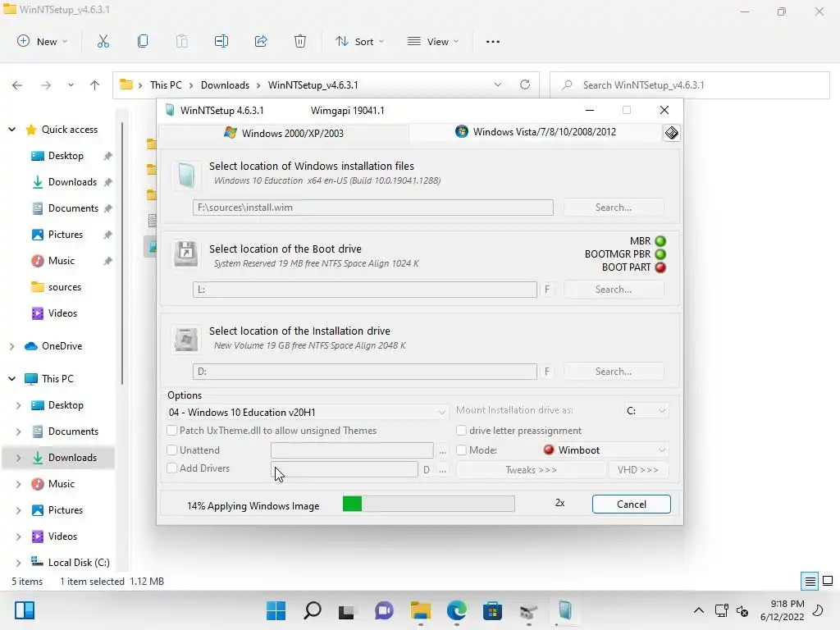Go up one folder level in Explorer
Viewport: 840px width, 630px height.
point(95,85)
